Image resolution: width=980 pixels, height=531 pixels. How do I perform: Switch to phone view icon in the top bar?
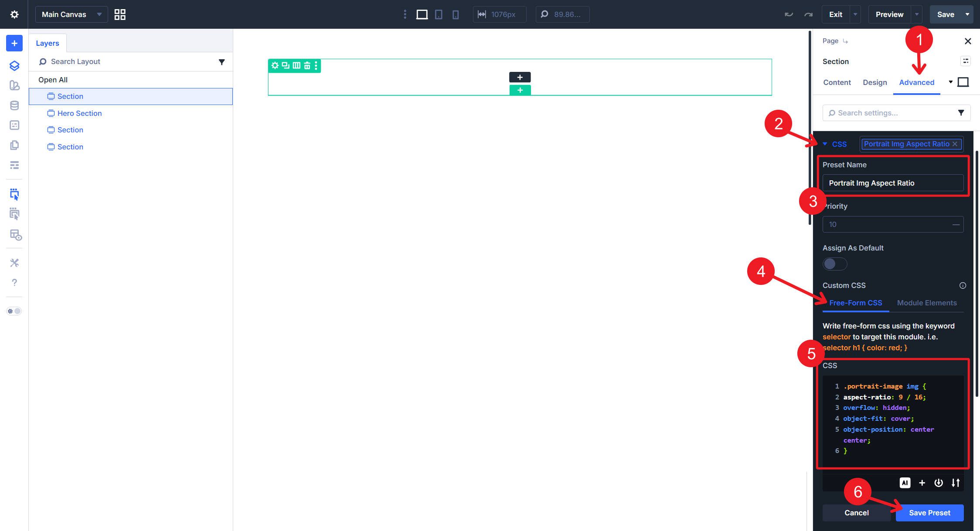click(455, 14)
